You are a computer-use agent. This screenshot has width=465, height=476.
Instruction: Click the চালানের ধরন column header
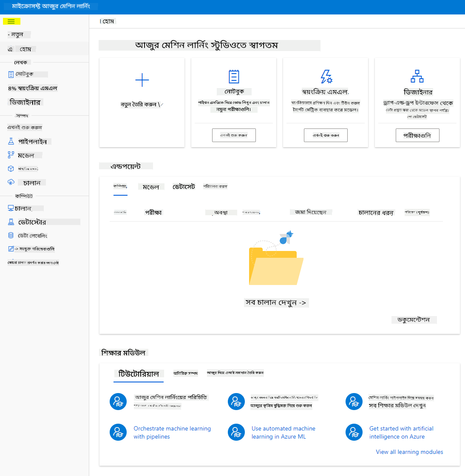coord(376,213)
